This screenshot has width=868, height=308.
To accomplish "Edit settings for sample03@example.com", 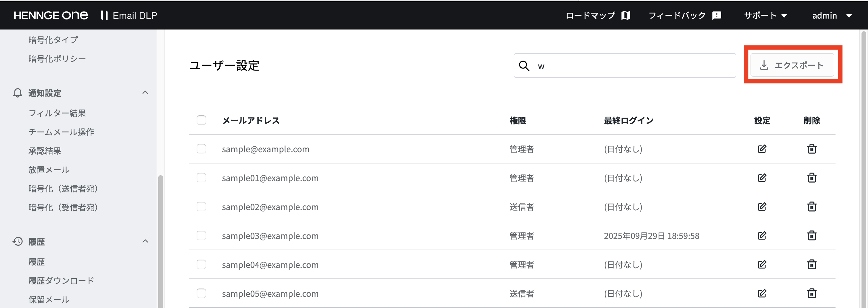I will tap(762, 236).
